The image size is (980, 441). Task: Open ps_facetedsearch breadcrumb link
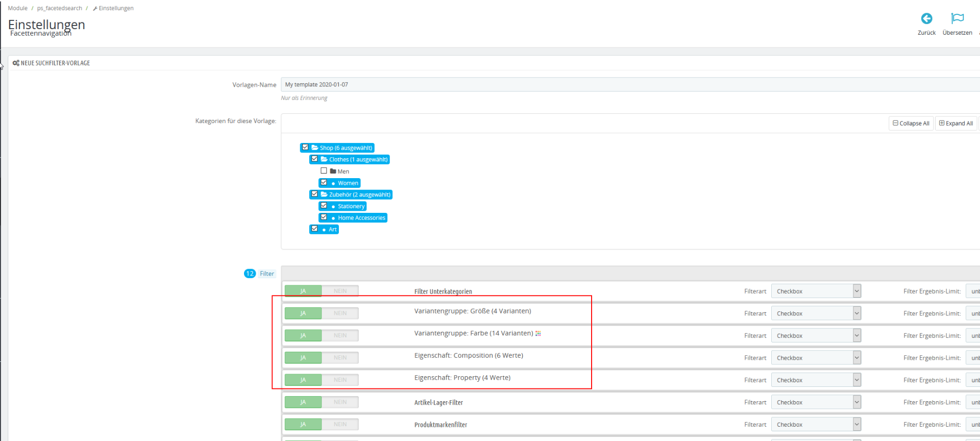click(59, 8)
